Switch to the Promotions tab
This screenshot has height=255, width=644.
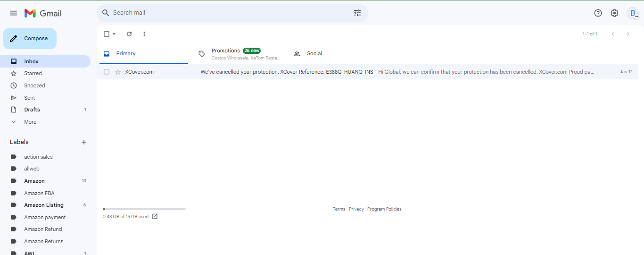239,54
